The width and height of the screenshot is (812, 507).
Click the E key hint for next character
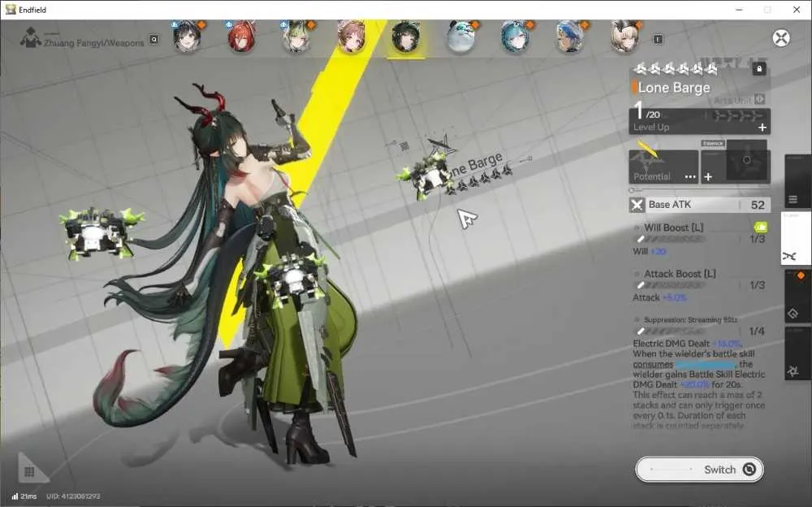point(658,39)
